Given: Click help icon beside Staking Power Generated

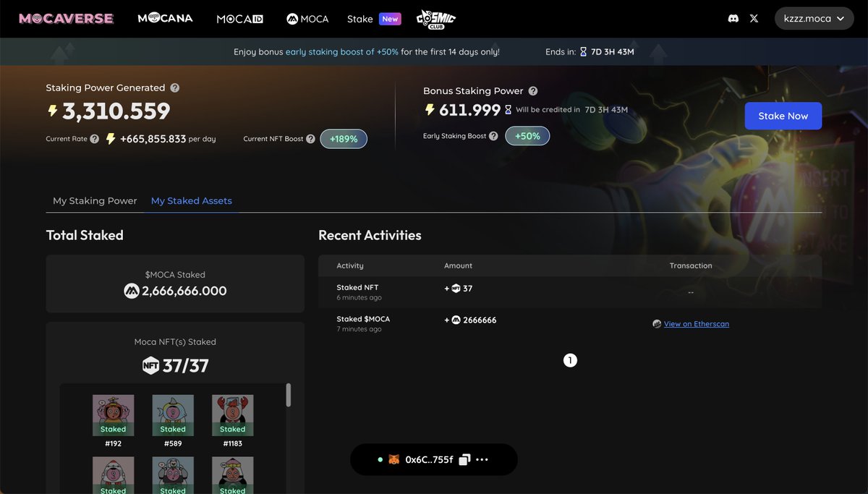Looking at the screenshot, I should coord(174,88).
